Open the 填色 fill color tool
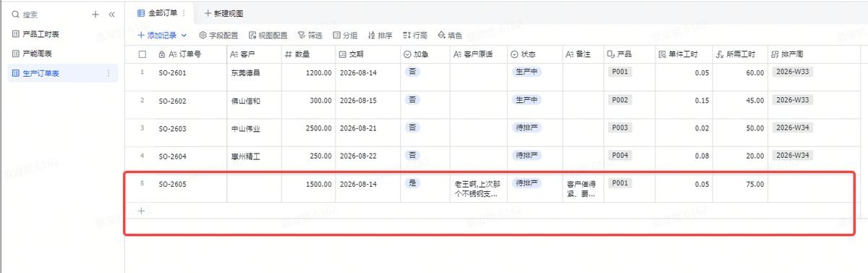The image size is (868, 273). [x=450, y=35]
